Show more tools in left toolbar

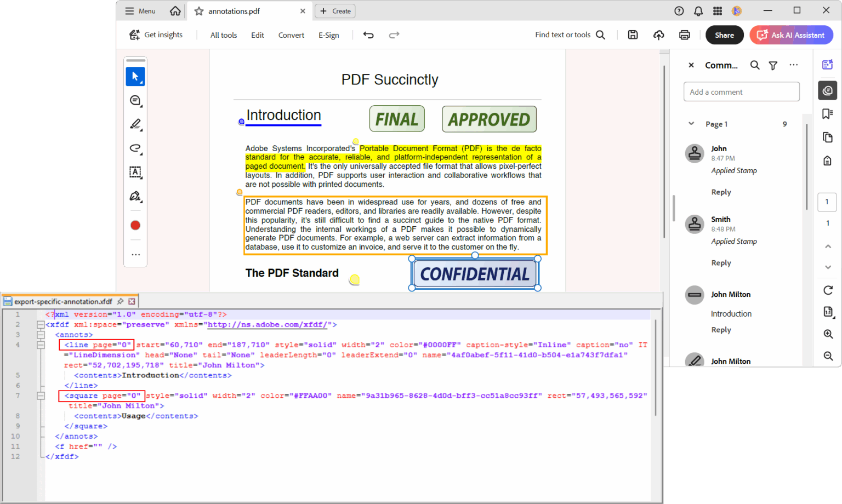pos(135,255)
